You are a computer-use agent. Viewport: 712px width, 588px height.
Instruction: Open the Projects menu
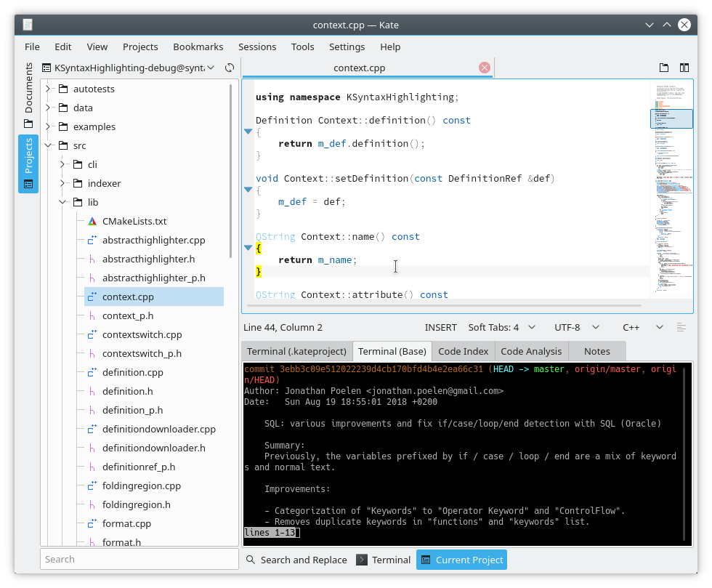click(140, 47)
